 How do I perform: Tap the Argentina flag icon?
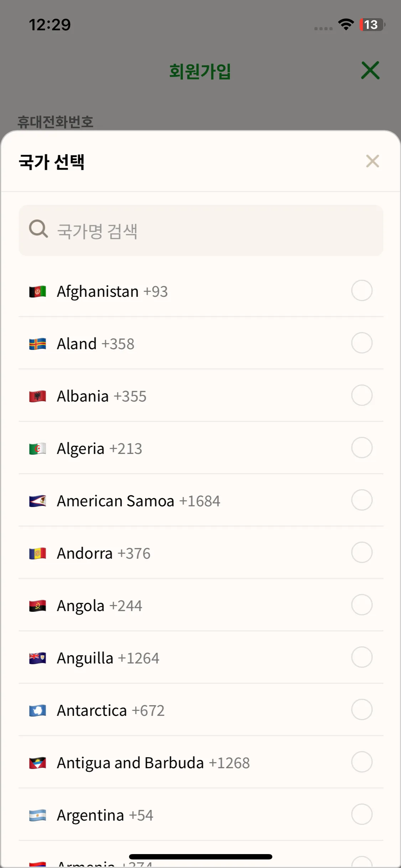[x=37, y=815]
